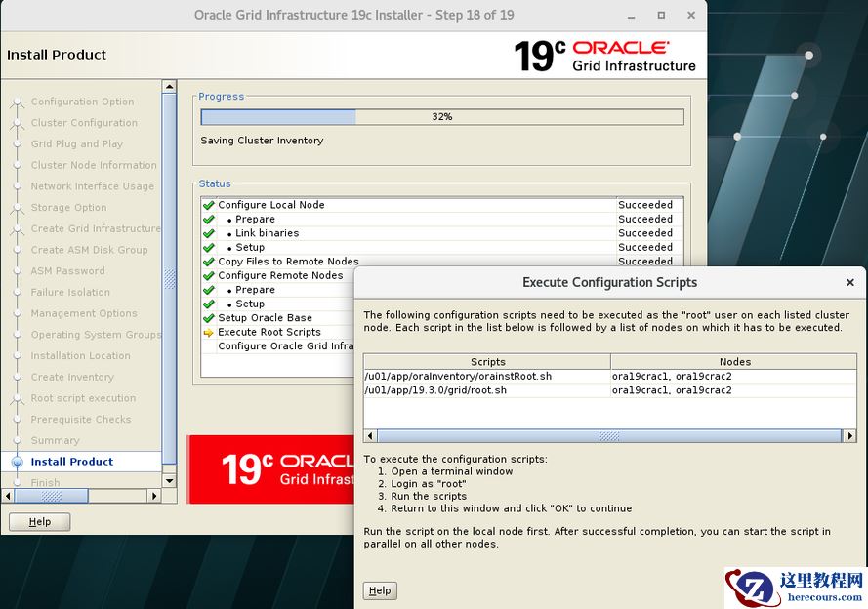Viewport: 868px width, 609px height.
Task: Select Install Product step in sidebar
Action: 71,462
